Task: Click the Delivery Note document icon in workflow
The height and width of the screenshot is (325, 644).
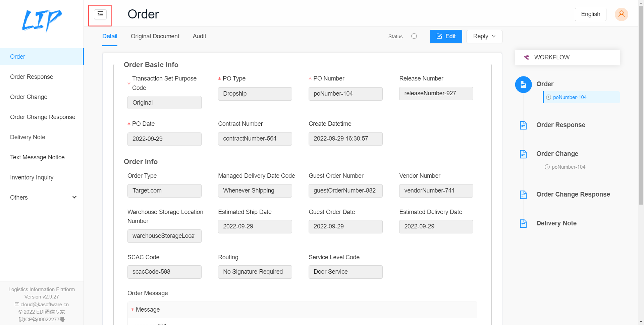Action: [x=523, y=223]
